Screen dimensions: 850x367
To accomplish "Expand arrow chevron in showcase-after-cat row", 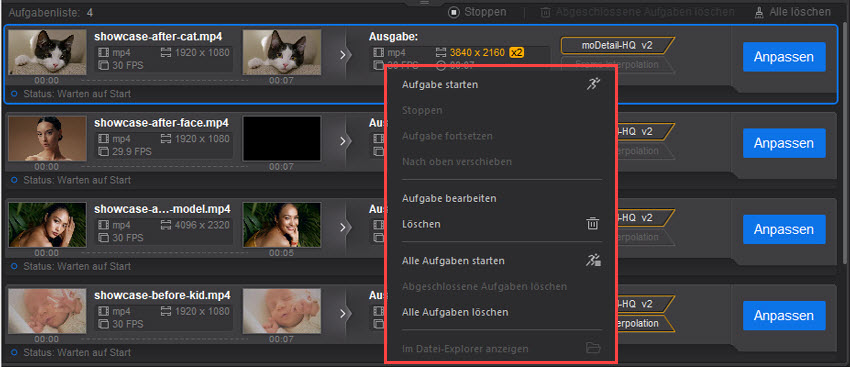I will [x=343, y=55].
